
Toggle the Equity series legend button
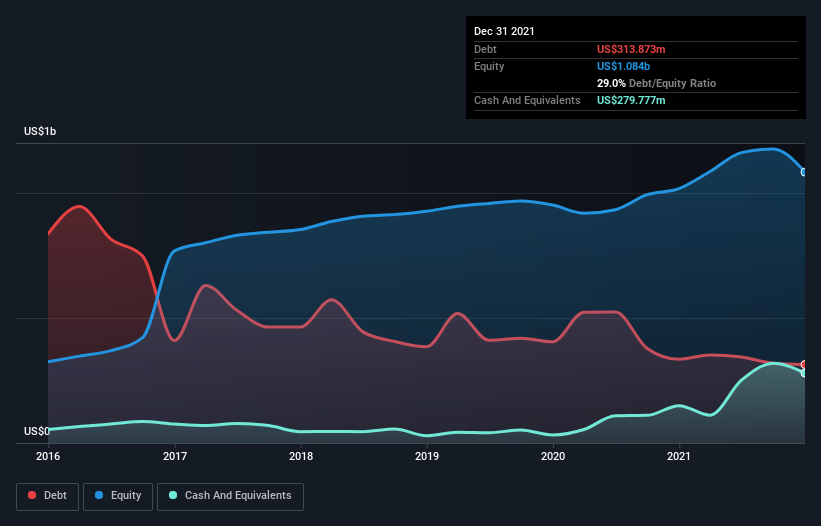click(x=118, y=496)
